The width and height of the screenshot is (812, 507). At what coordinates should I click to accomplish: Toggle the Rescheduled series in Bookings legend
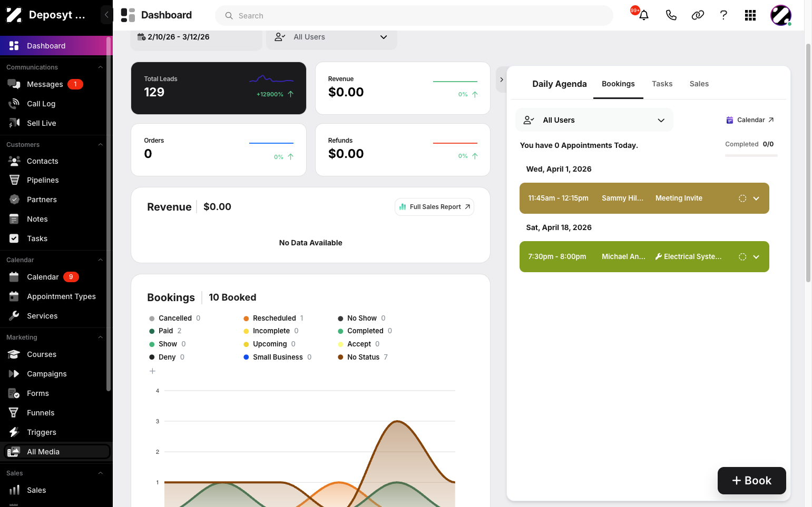[x=273, y=318]
